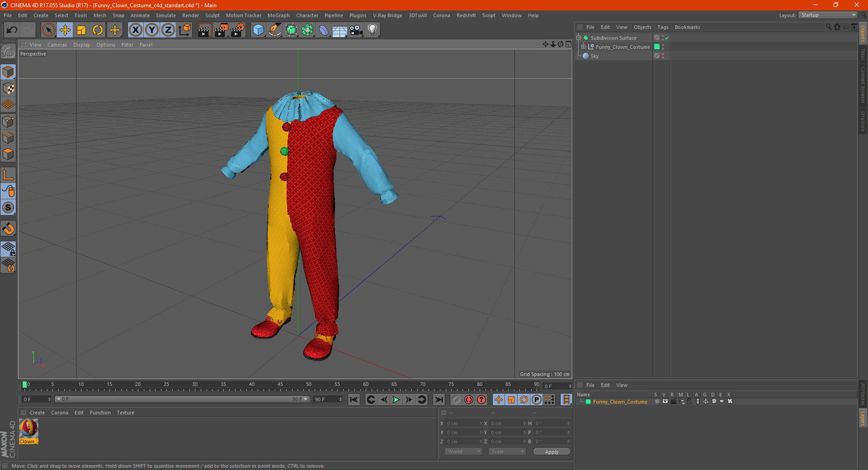The width and height of the screenshot is (868, 470).
Task: Click the Undo arrow icon
Action: [x=12, y=30]
